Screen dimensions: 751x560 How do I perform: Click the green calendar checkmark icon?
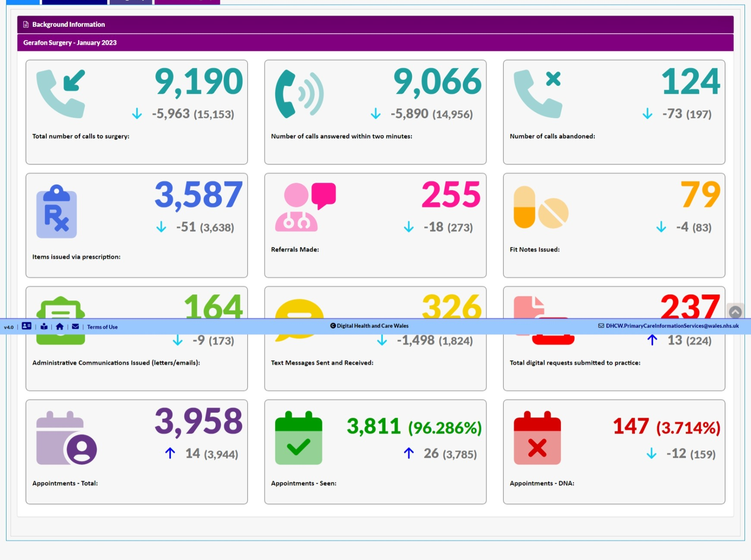coord(299,438)
